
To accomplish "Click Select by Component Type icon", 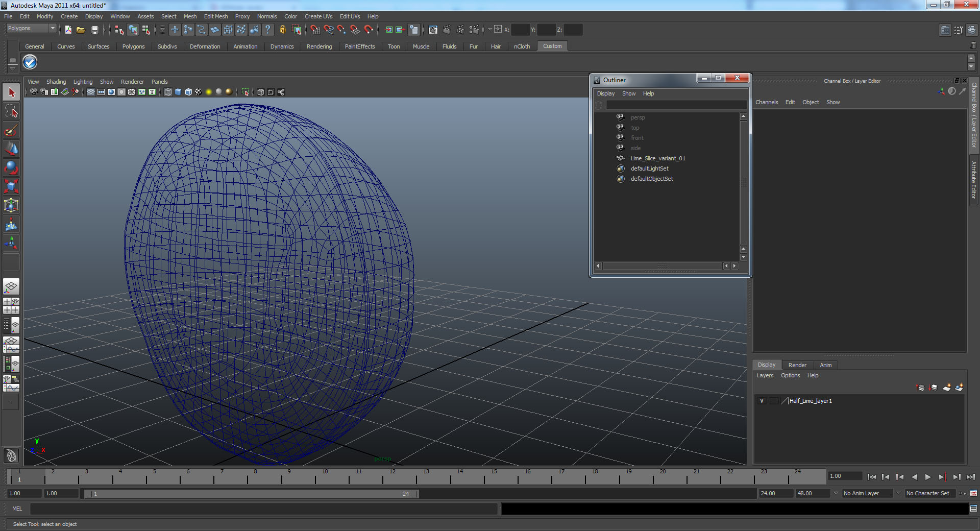I will (146, 30).
